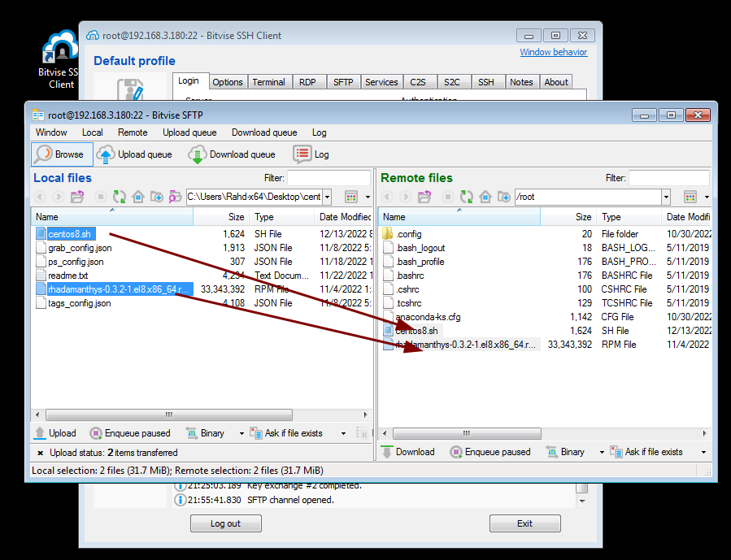
Task: Open download 'Ask if file exists' dropdown
Action: (x=703, y=452)
